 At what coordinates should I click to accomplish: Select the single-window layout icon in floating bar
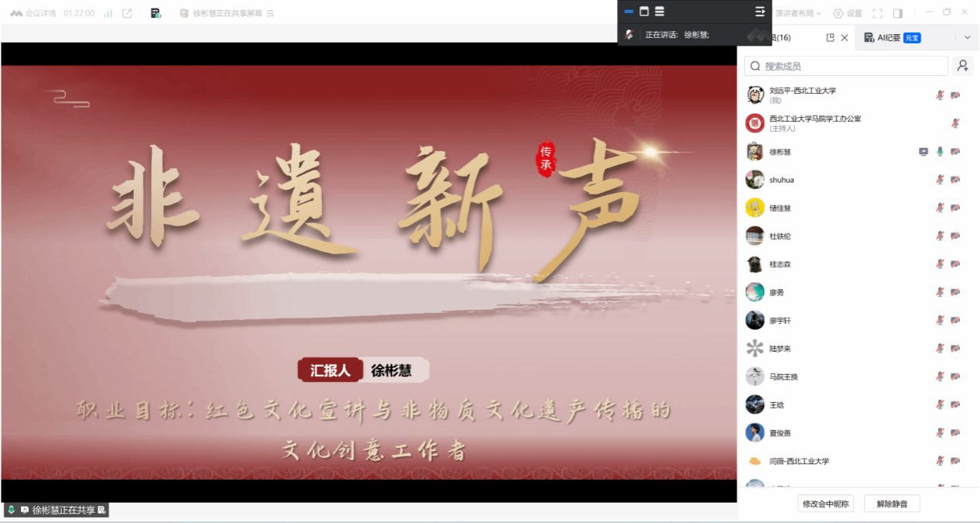pyautogui.click(x=644, y=12)
